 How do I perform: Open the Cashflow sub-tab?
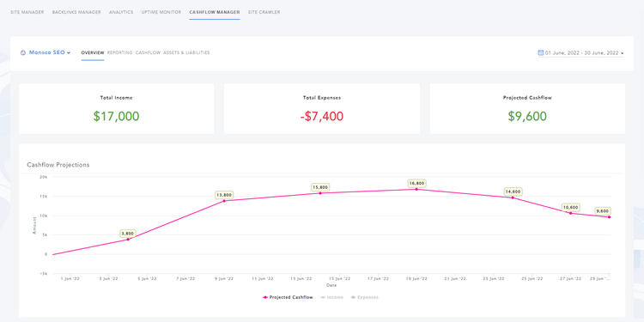148,53
